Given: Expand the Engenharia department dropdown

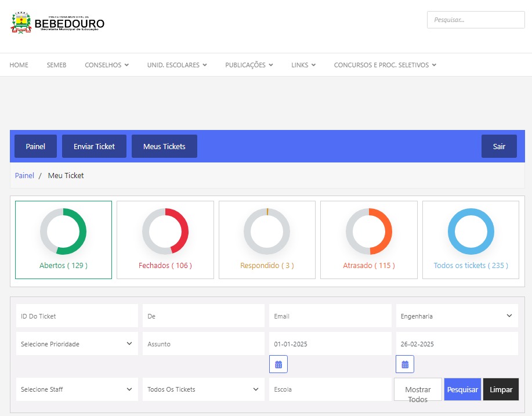Looking at the screenshot, I should 457,316.
